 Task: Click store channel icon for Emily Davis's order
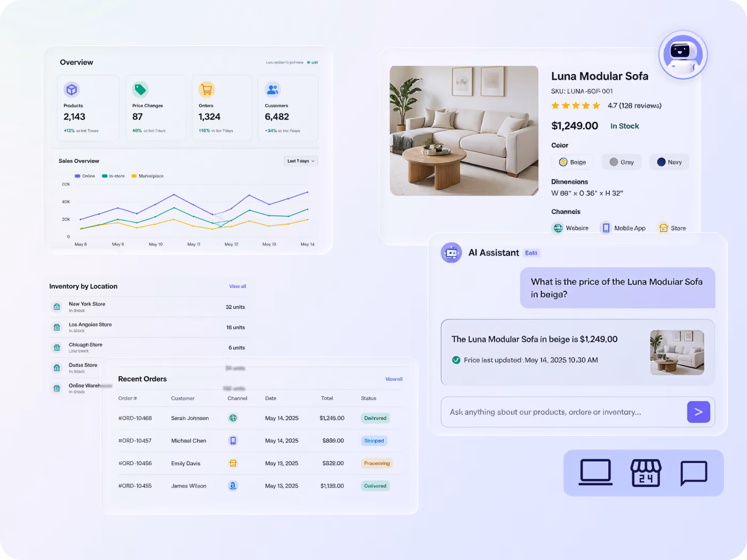click(233, 463)
